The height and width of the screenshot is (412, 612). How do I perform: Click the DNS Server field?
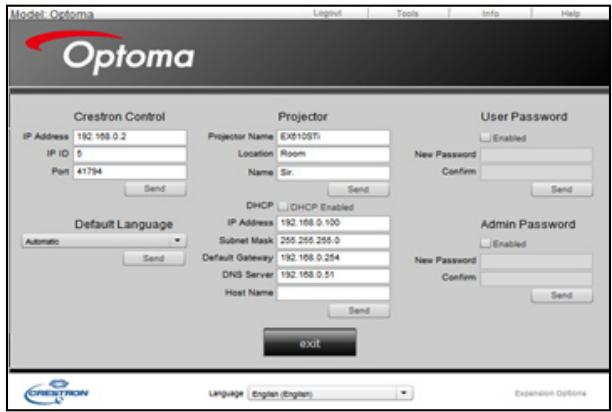(333, 275)
